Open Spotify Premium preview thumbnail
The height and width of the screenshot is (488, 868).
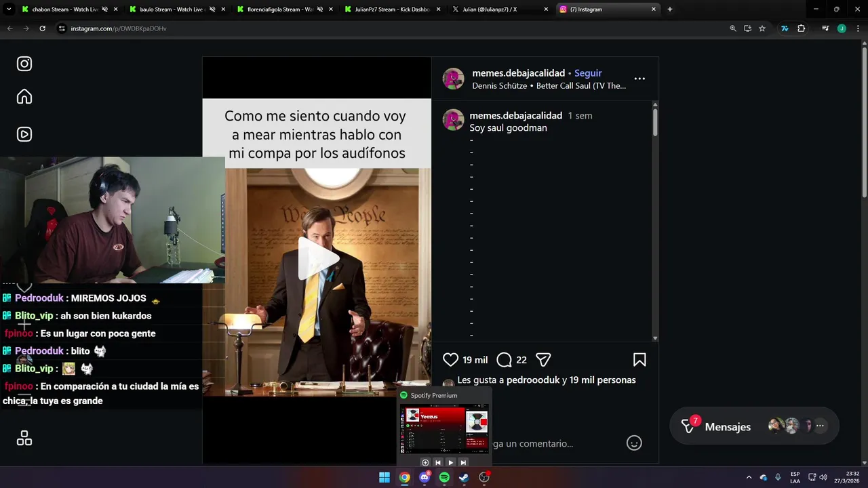pos(444,429)
